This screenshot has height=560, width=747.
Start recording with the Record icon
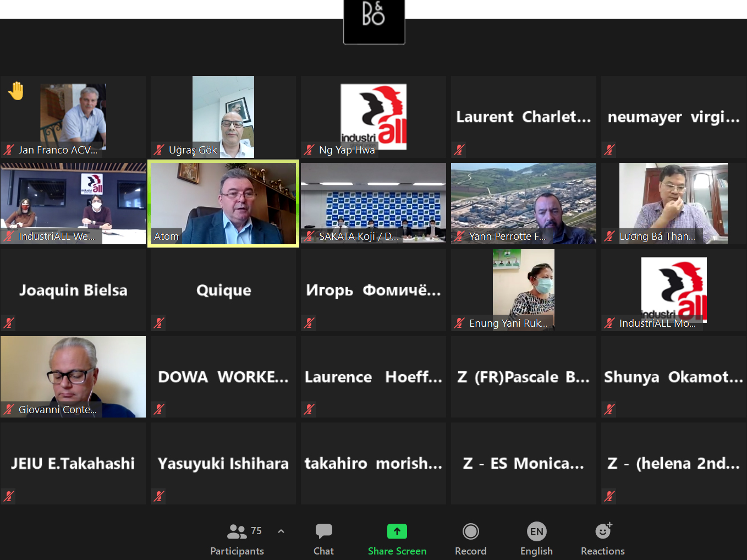click(470, 531)
